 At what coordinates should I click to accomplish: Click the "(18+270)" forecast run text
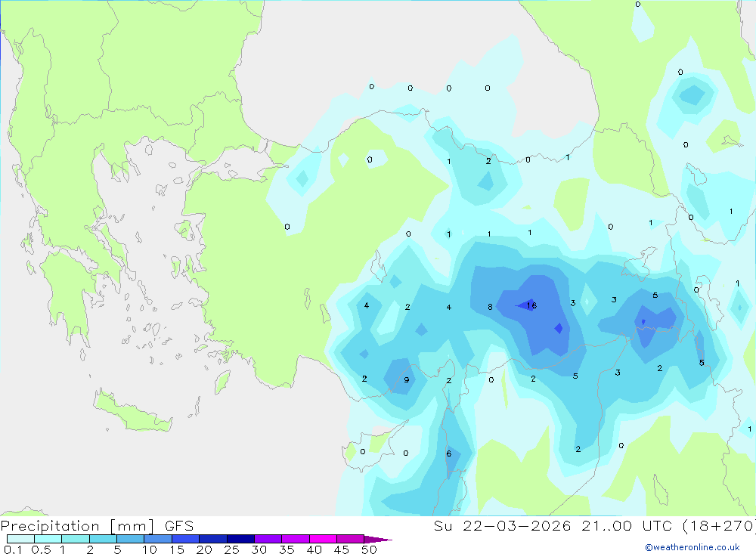(x=719, y=526)
